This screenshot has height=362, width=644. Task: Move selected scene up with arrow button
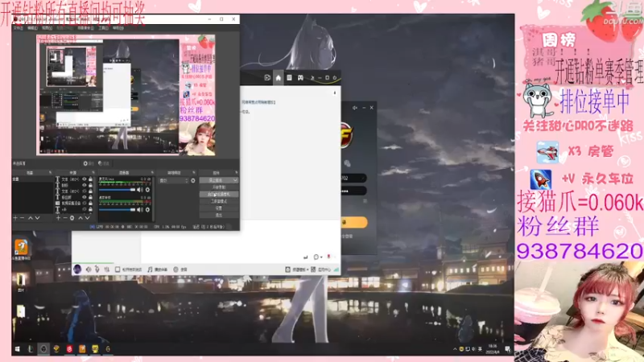pos(30,218)
